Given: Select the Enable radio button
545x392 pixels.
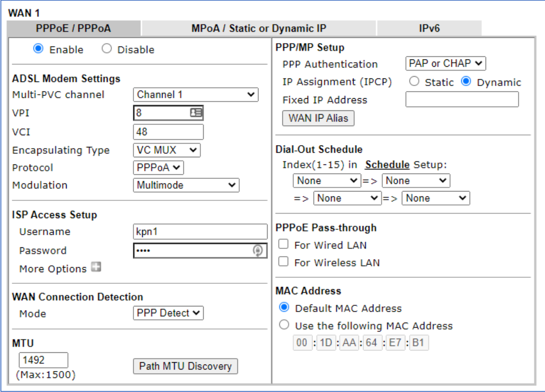Looking at the screenshot, I should 38,49.
